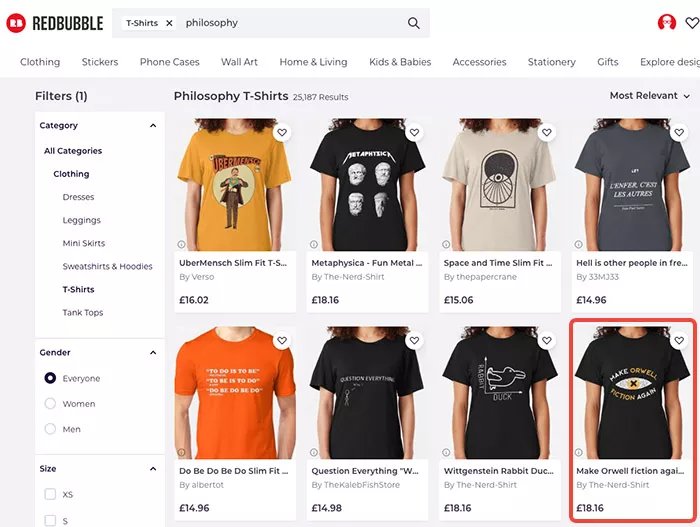Visit artist By 33MJ33

[598, 277]
